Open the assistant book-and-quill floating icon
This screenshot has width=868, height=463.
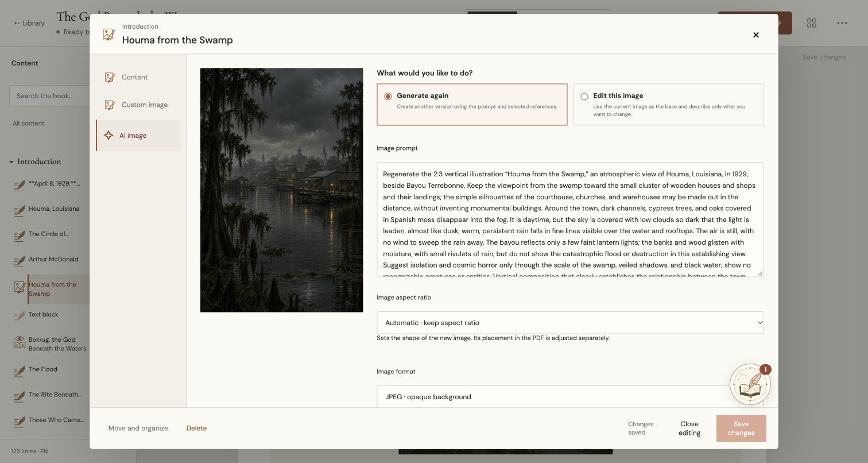(x=750, y=384)
